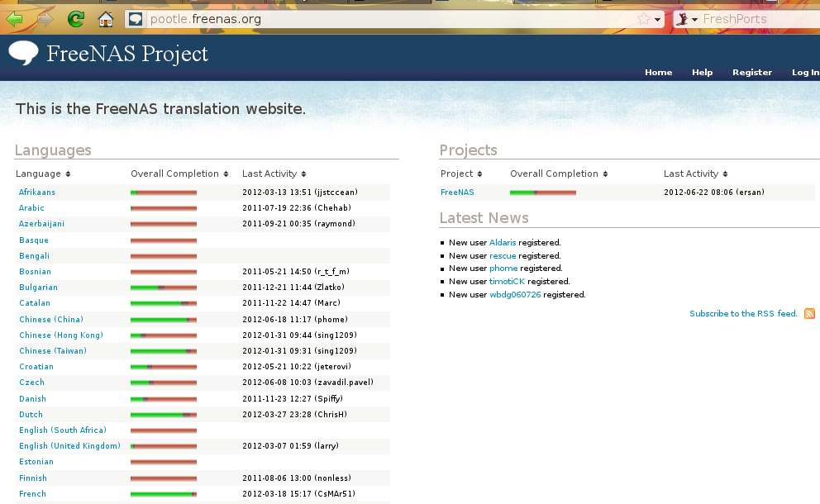Open the Afrikaans language link
Screen dimensions: 820x504
tap(37, 193)
